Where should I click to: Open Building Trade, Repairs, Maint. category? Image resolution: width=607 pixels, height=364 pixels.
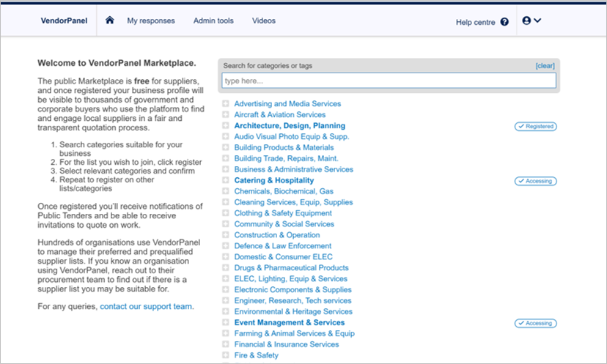pyautogui.click(x=286, y=158)
